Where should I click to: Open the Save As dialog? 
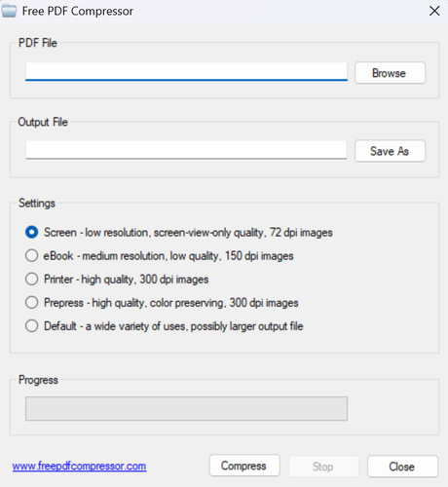pos(390,151)
